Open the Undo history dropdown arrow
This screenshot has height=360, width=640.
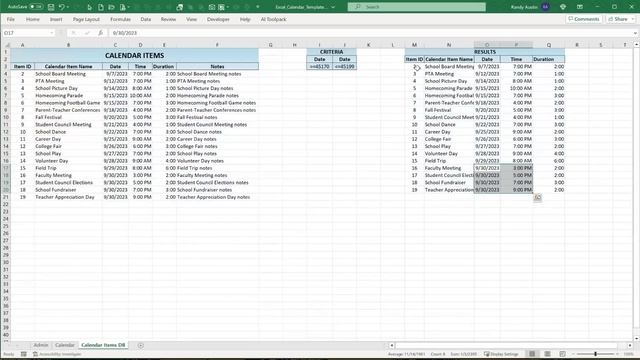point(67,7)
